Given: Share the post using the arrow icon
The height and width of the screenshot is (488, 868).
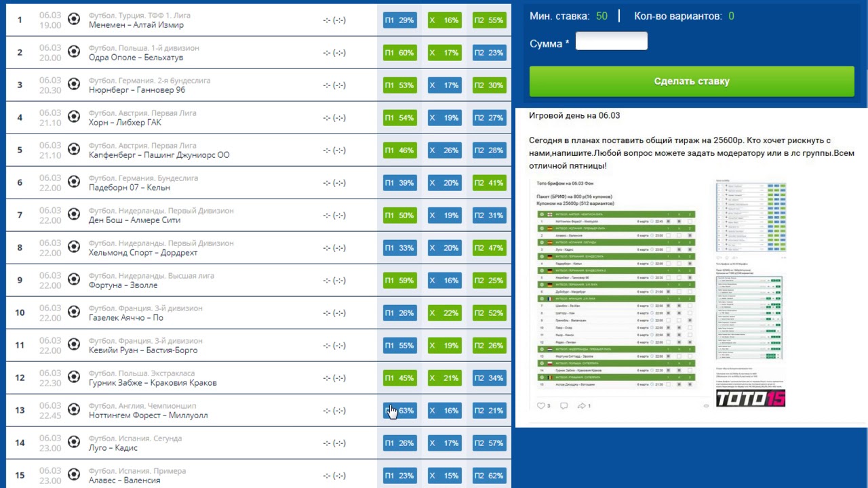Looking at the screenshot, I should (582, 405).
